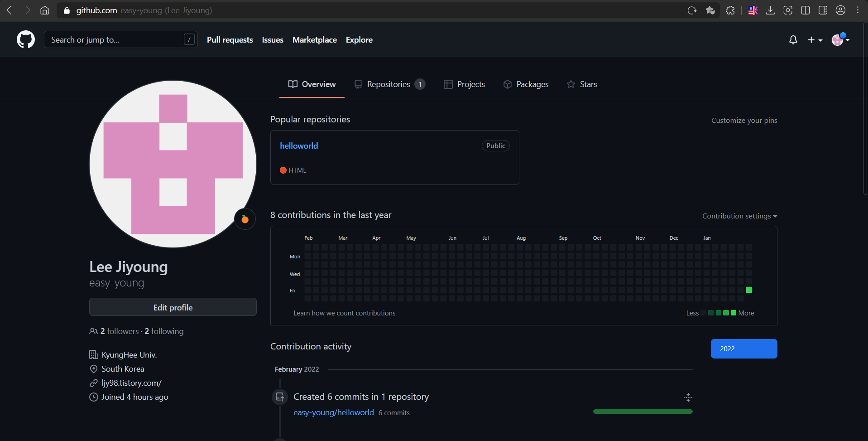This screenshot has width=868, height=441.
Task: Open Marketplace
Action: click(315, 40)
